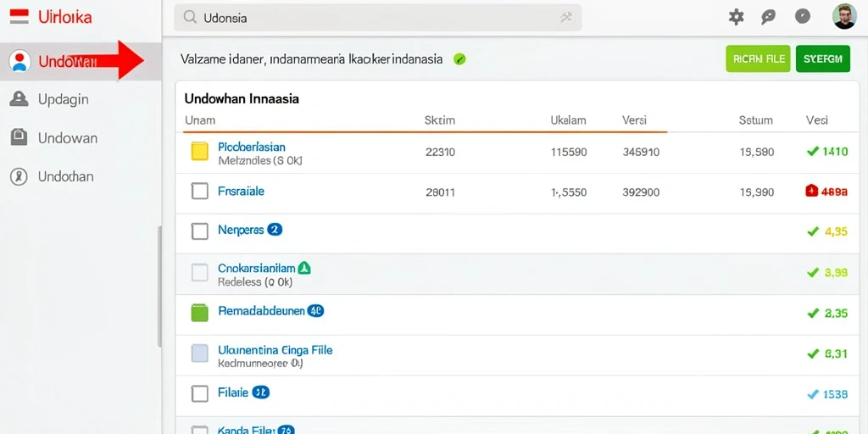Sort by Unam column header
Screen dimensions: 868x434
[200, 120]
